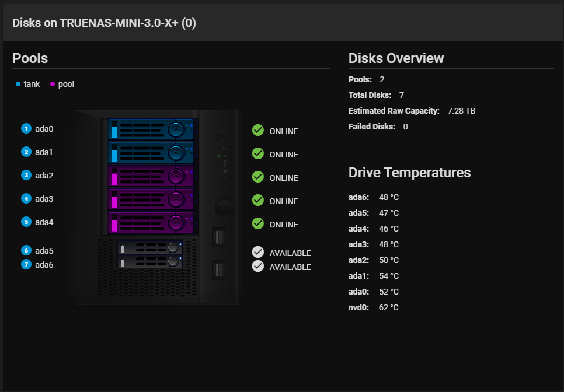Viewport: 564px width, 392px height.
Task: Click the ada3 disk label
Action: (x=44, y=199)
